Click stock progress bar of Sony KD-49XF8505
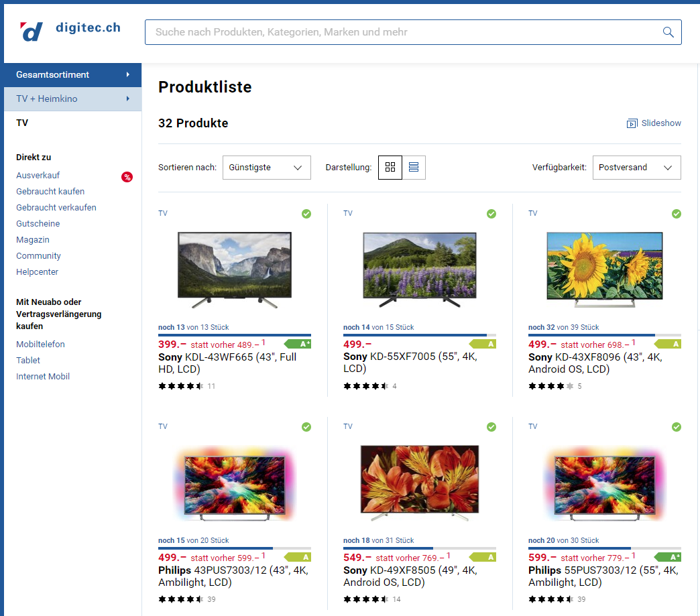This screenshot has width=700, height=616. click(419, 548)
